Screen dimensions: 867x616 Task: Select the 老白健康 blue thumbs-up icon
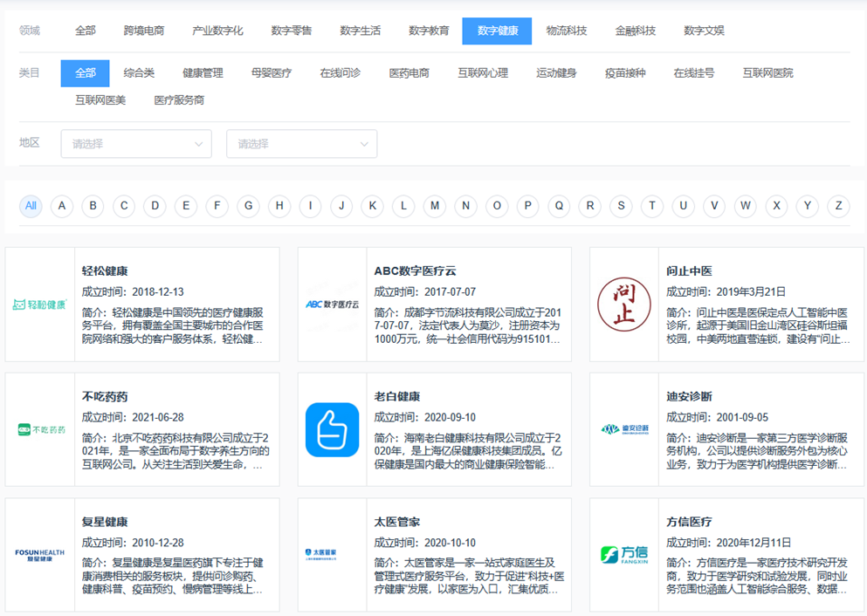(332, 429)
